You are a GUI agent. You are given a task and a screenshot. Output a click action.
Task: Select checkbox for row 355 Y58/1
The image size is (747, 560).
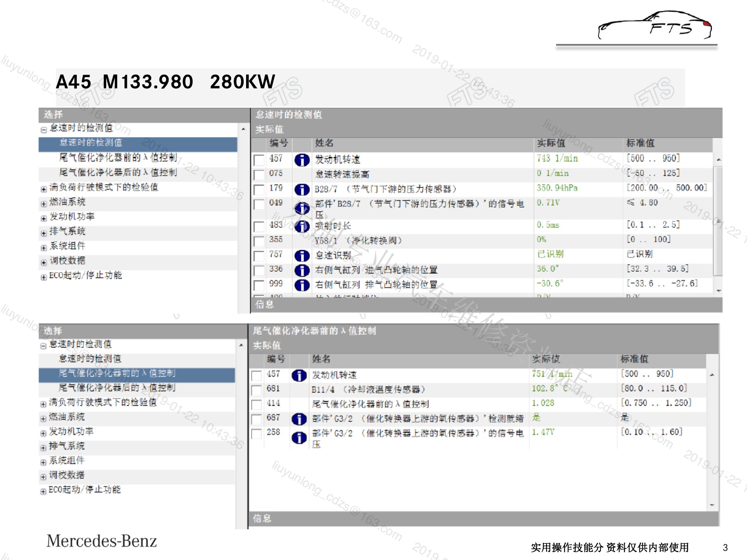[259, 241]
